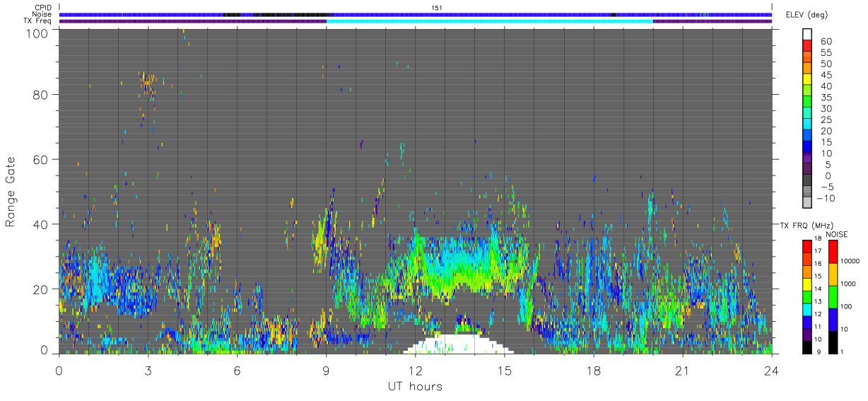Image resolution: width=868 pixels, height=401 pixels.
Task: Click the TX Freq row label
Action: (x=37, y=21)
